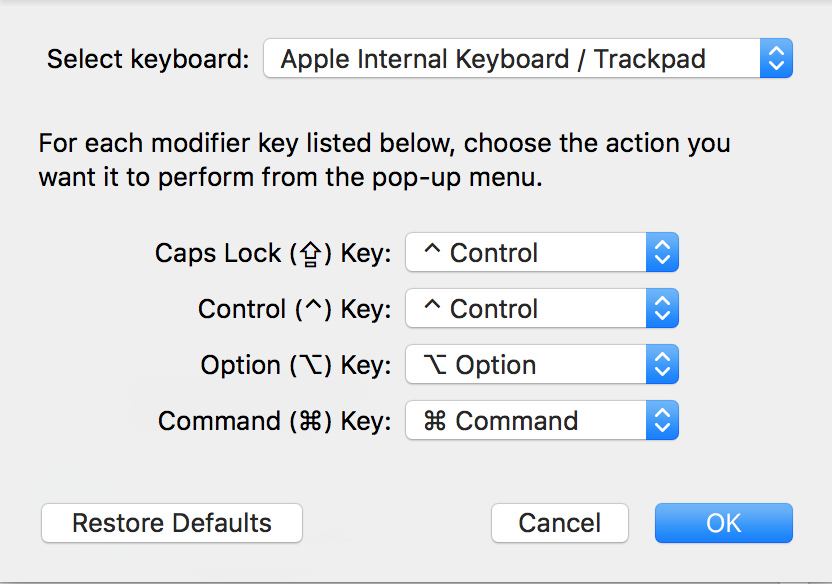This screenshot has height=584, width=832.
Task: Click the chevron icon on the Option popup
Action: click(662, 364)
